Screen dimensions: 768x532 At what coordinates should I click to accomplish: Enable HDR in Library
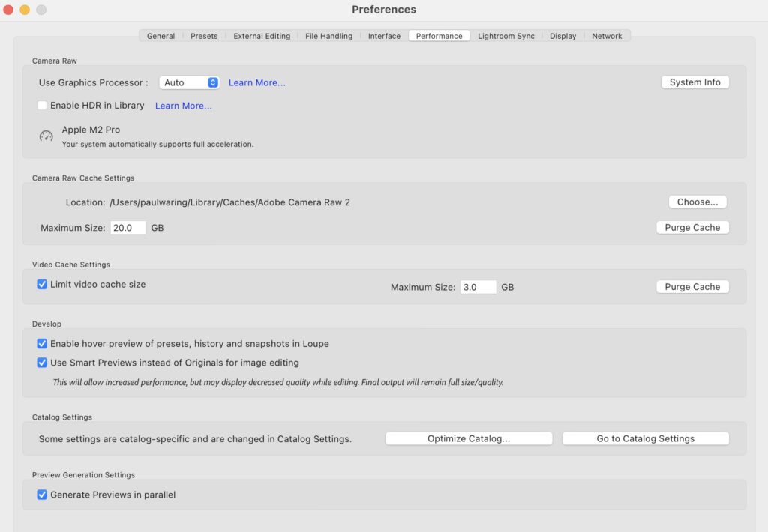tap(42, 106)
